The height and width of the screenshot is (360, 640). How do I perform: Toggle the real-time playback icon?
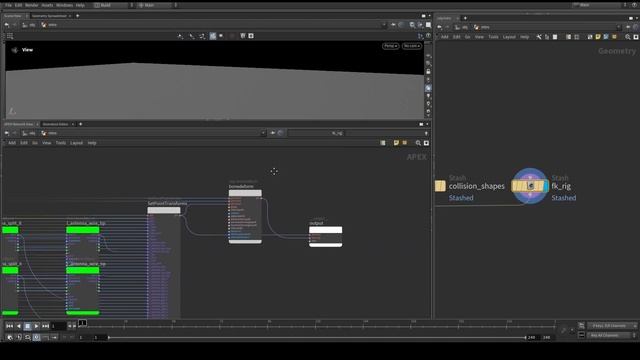(x=36, y=338)
